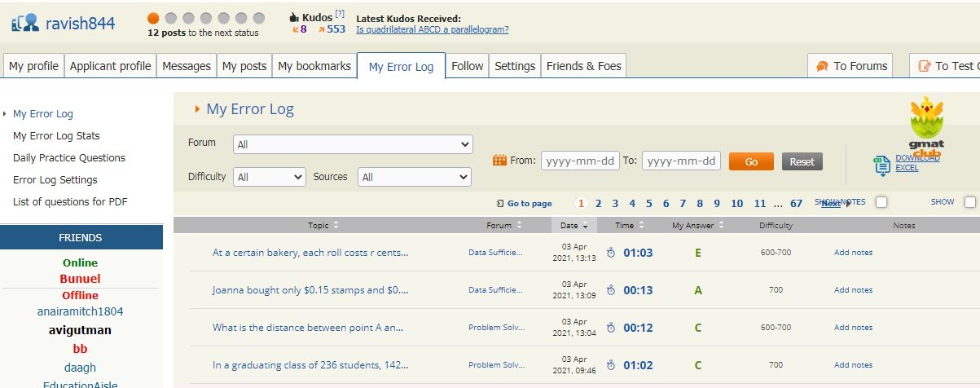Image resolution: width=980 pixels, height=388 pixels.
Task: Click the Kudos thumbs-up icon
Action: click(x=295, y=16)
